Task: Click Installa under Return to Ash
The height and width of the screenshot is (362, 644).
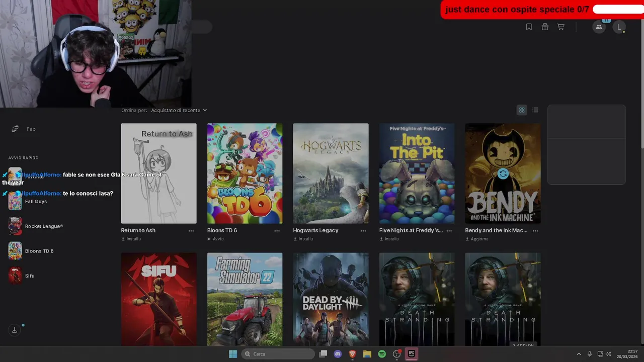Action: coord(131,239)
